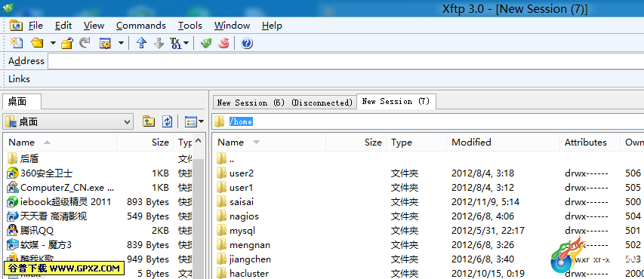Click the local pane view mode icon
This screenshot has width=644, height=279.
click(190, 121)
